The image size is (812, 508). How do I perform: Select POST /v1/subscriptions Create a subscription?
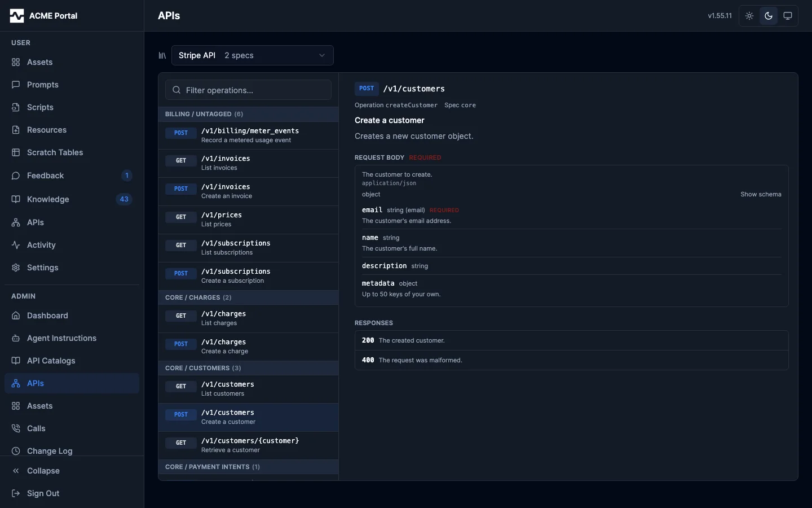(249, 277)
